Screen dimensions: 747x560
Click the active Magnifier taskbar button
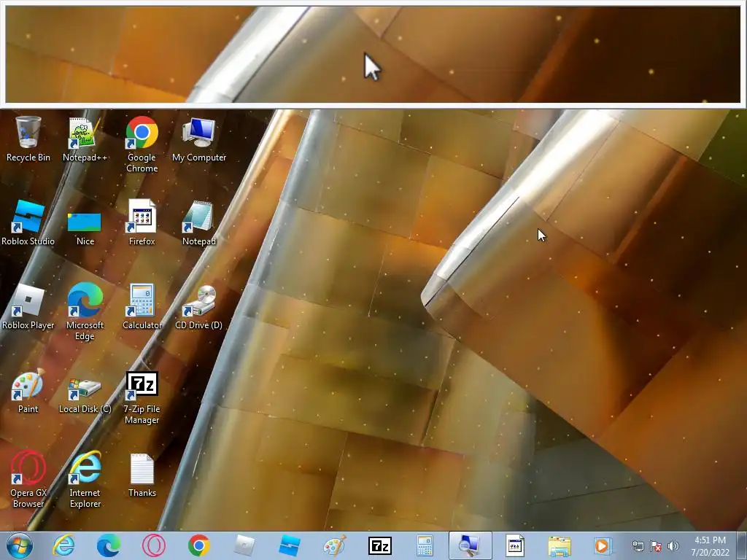(470, 545)
